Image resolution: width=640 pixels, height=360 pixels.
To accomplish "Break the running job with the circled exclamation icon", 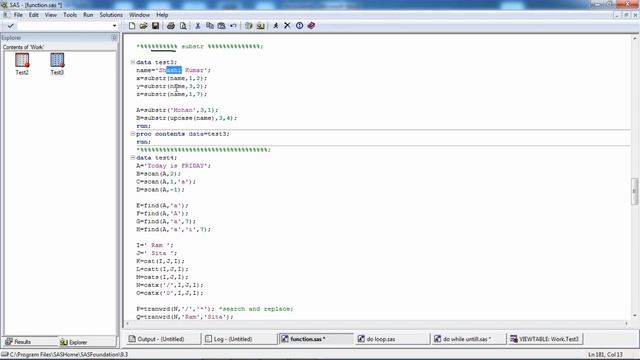I will [x=299, y=26].
